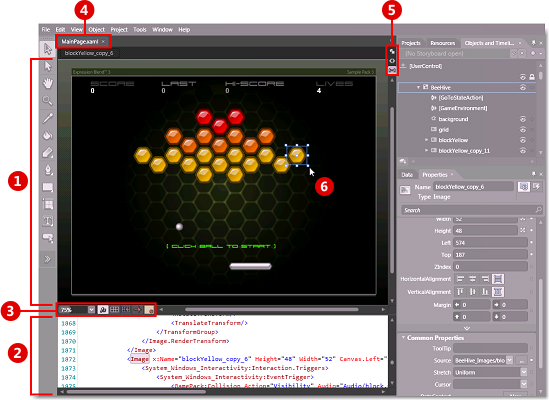Click the search magnifier in Properties

(x=538, y=210)
